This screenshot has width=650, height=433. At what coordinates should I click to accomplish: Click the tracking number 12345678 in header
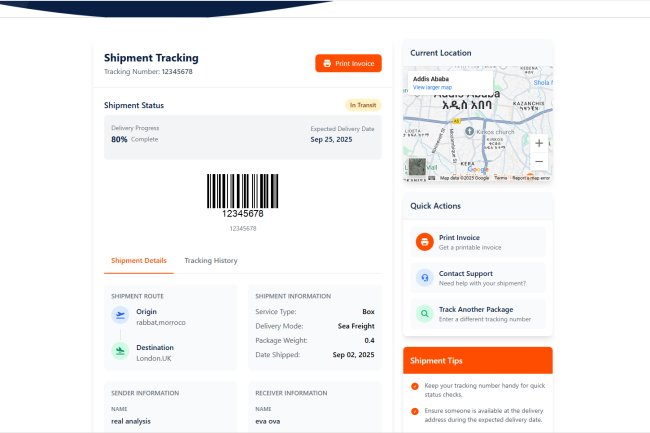pos(177,72)
